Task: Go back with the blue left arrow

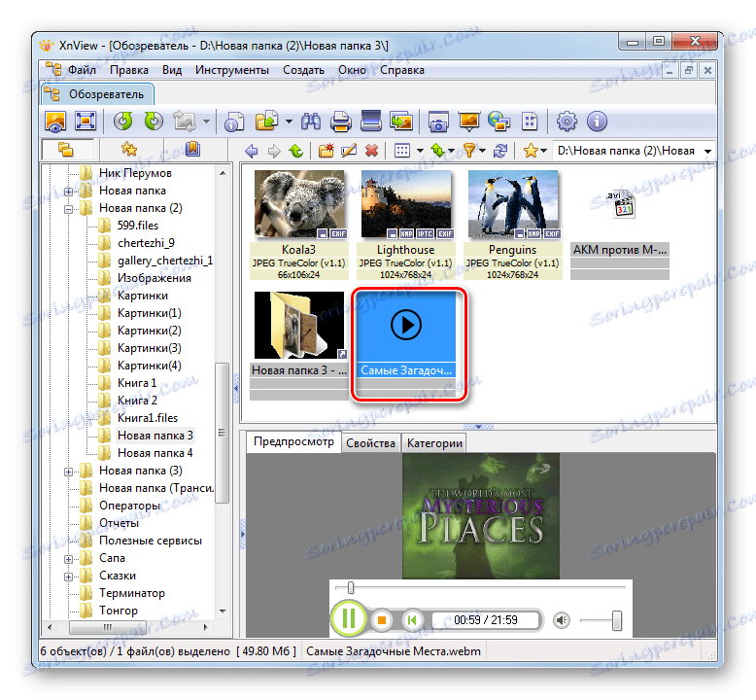Action: point(252,151)
